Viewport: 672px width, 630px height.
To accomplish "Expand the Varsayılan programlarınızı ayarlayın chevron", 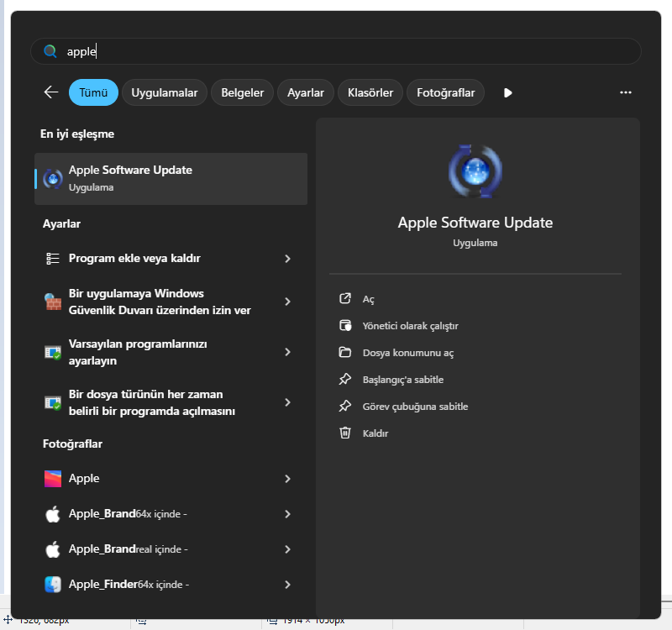I will (x=287, y=352).
